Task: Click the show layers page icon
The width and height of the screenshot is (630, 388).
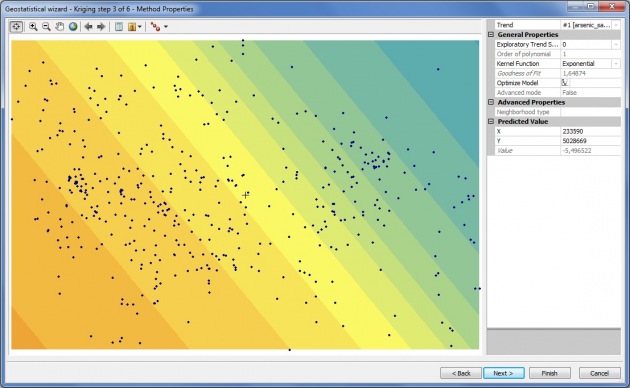Action: 119,27
